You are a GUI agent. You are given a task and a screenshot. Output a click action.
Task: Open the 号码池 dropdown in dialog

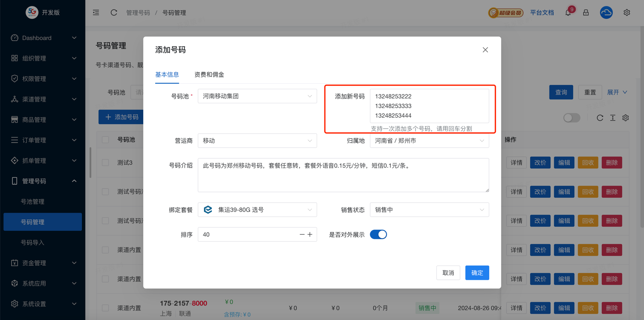coord(257,96)
